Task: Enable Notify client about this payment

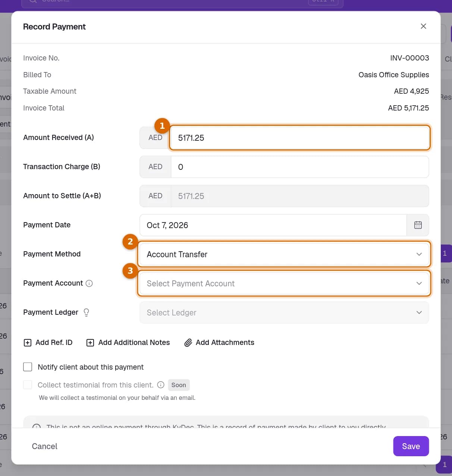Action: (x=28, y=367)
